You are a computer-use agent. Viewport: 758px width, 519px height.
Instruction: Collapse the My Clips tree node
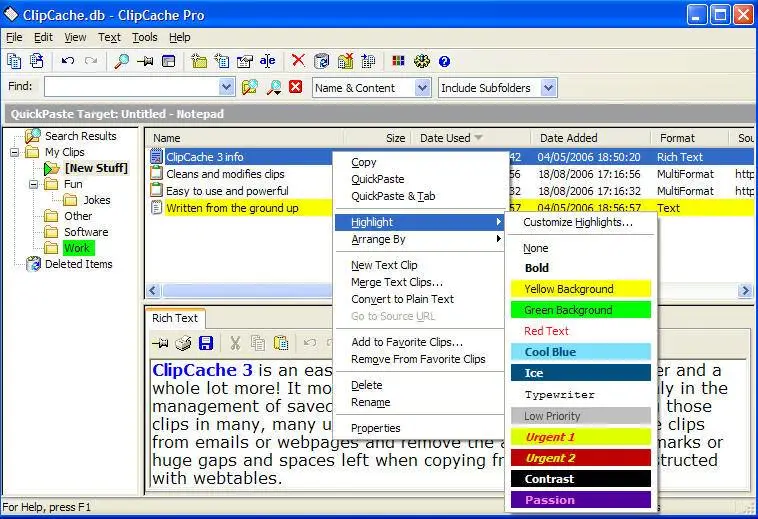pos(15,152)
